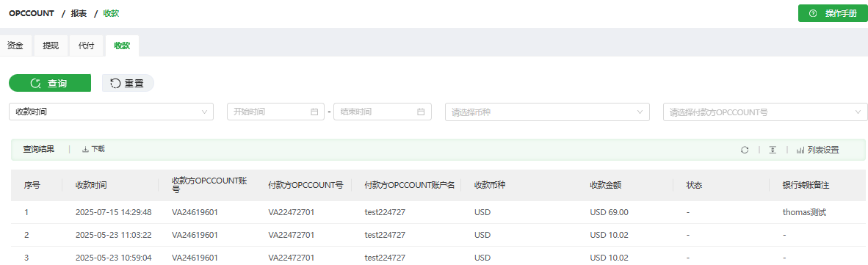
Task: Click 收款 in the breadcrumb
Action: (x=112, y=13)
